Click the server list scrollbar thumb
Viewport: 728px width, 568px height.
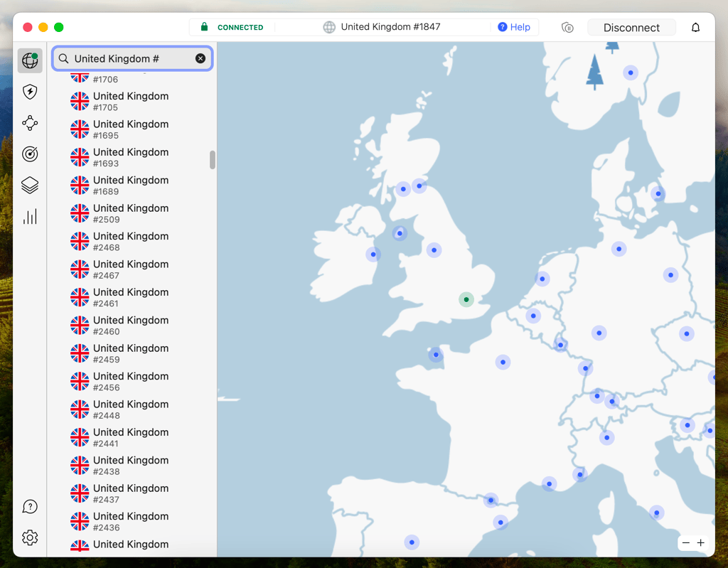tap(213, 160)
